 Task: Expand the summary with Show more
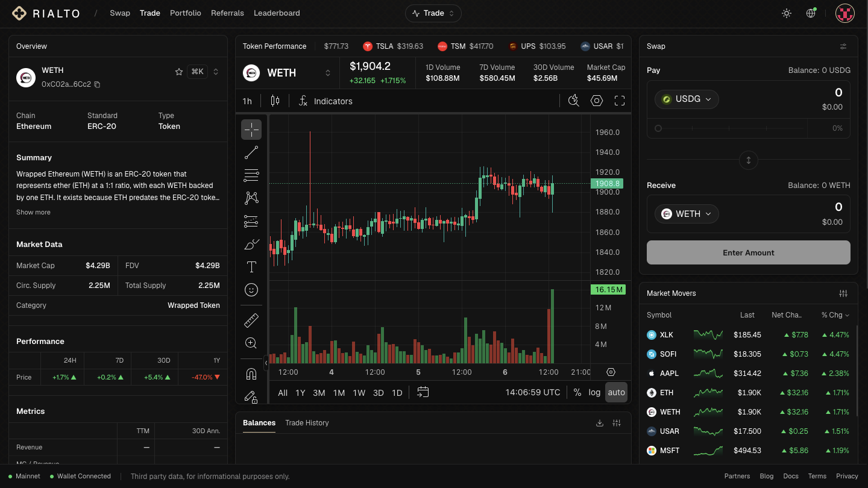(33, 212)
